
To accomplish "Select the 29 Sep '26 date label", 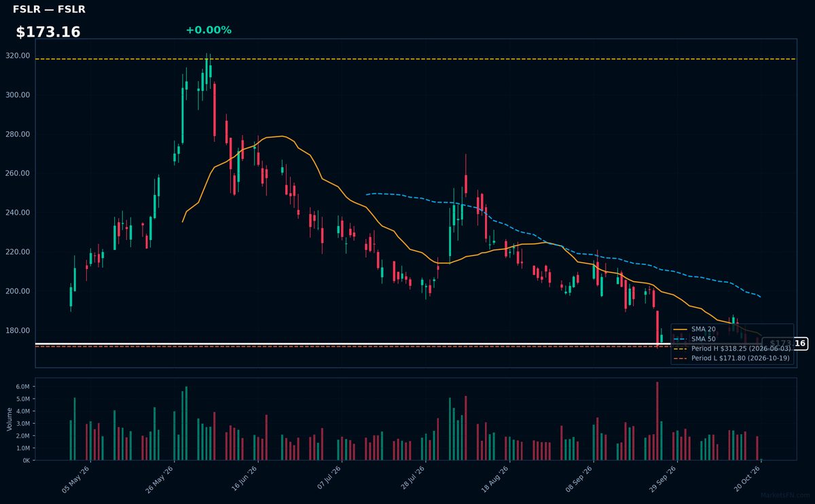I will [664, 478].
